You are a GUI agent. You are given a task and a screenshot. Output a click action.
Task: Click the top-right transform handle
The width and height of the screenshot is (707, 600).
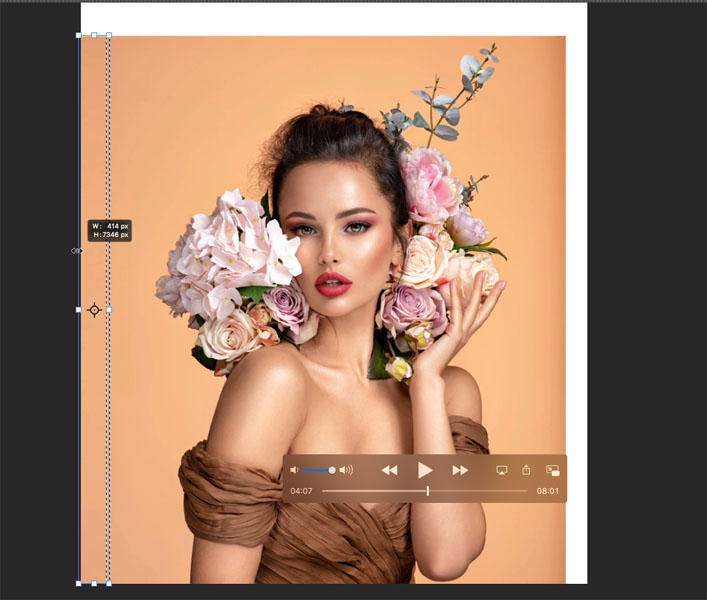click(109, 35)
